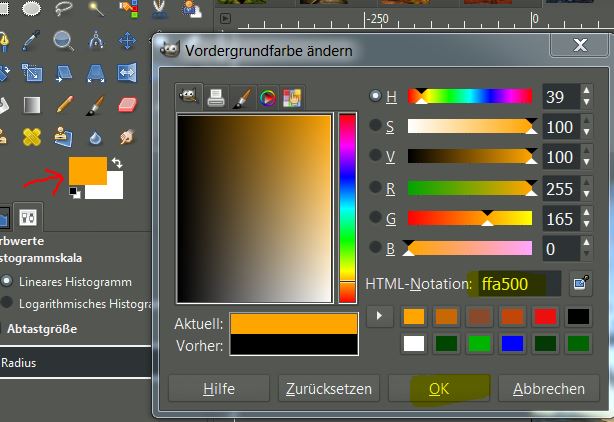Open the tool options tab below toolbox
Screen dimensions: 614x422
(28, 217)
